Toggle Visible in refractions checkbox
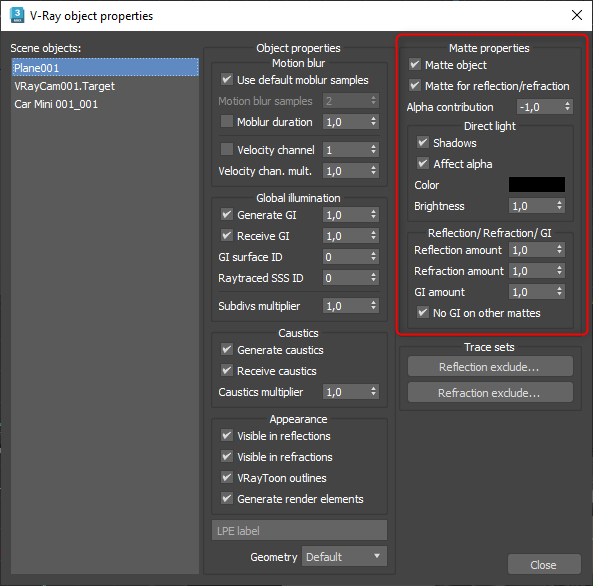Screen dimensions: 593x586 click(227, 456)
